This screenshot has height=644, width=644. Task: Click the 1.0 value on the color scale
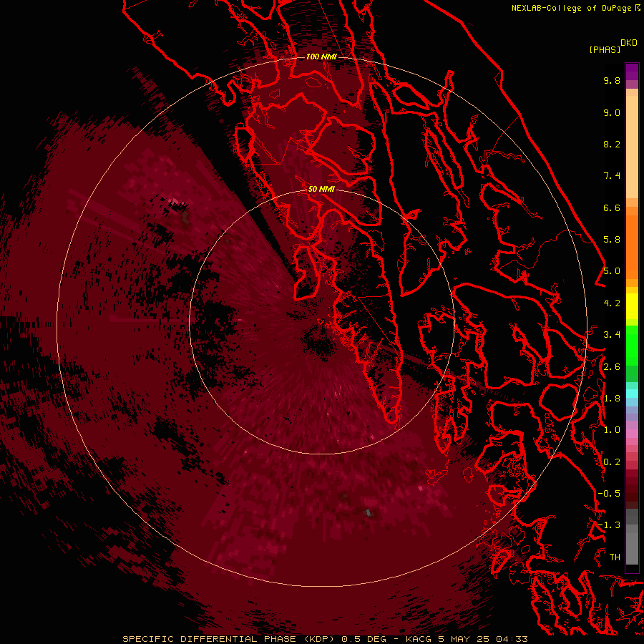click(x=612, y=430)
